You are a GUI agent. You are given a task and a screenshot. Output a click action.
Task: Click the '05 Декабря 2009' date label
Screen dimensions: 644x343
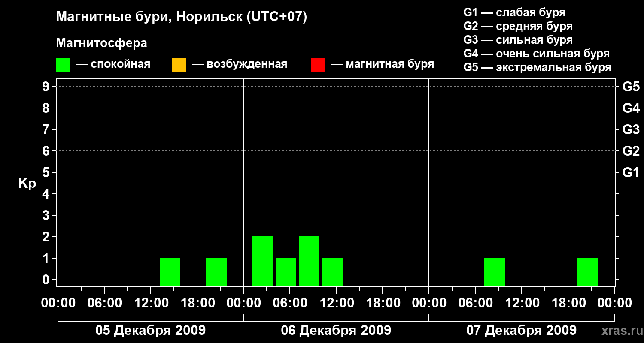coord(151,330)
